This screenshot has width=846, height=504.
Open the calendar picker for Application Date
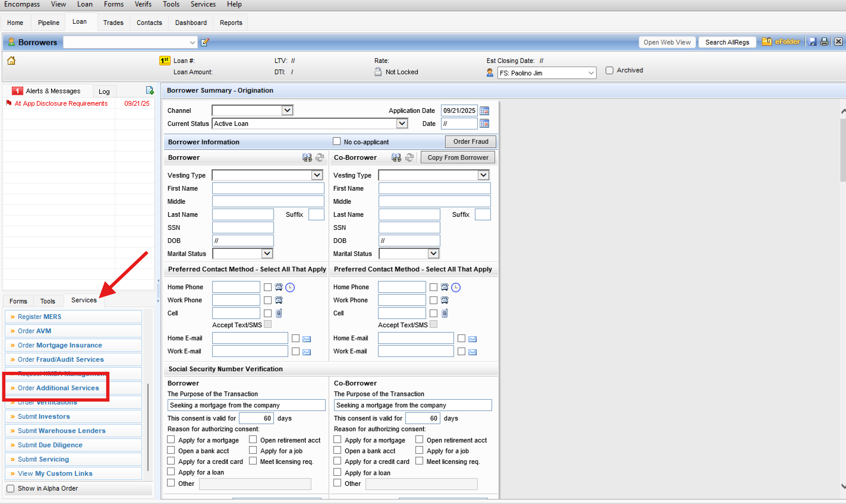tap(484, 110)
